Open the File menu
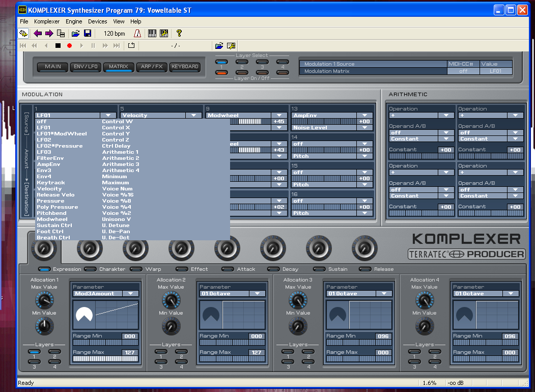The height and width of the screenshot is (392, 535). (x=24, y=21)
